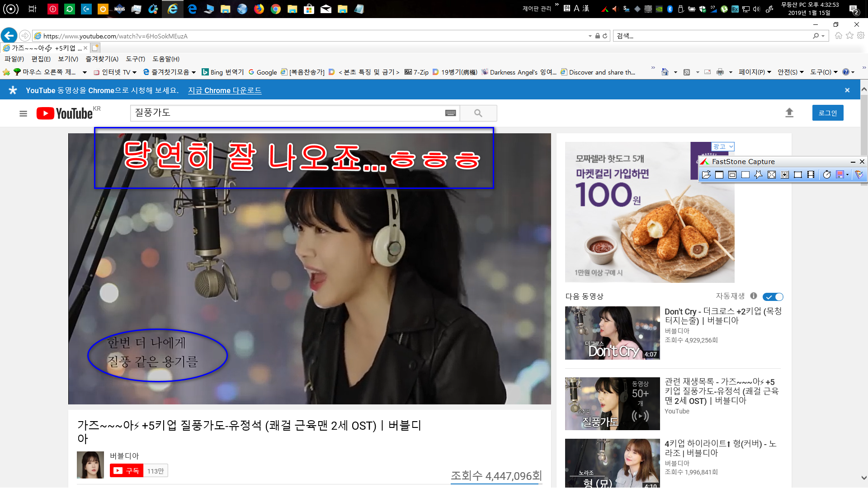Open IE tools gear icon
The height and width of the screenshot is (488, 868).
861,36
